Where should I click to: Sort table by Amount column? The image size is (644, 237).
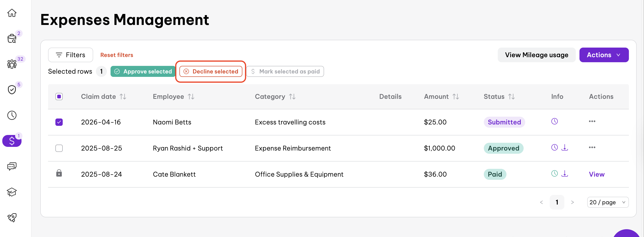click(x=455, y=97)
